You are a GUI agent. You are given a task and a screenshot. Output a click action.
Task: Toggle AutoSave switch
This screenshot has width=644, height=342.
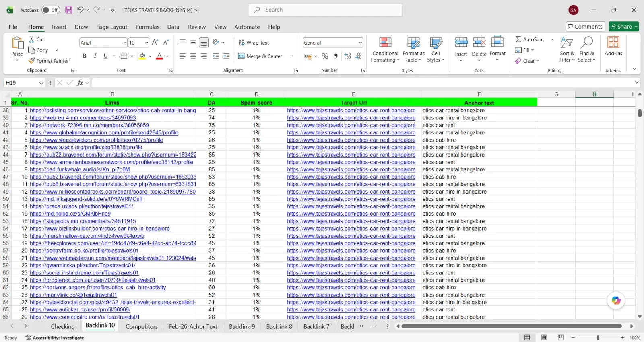point(51,10)
